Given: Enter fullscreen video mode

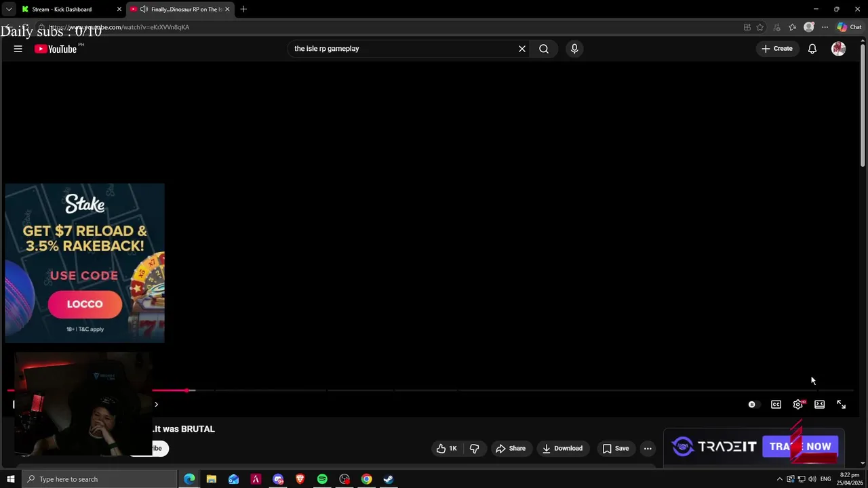Looking at the screenshot, I should tap(842, 405).
